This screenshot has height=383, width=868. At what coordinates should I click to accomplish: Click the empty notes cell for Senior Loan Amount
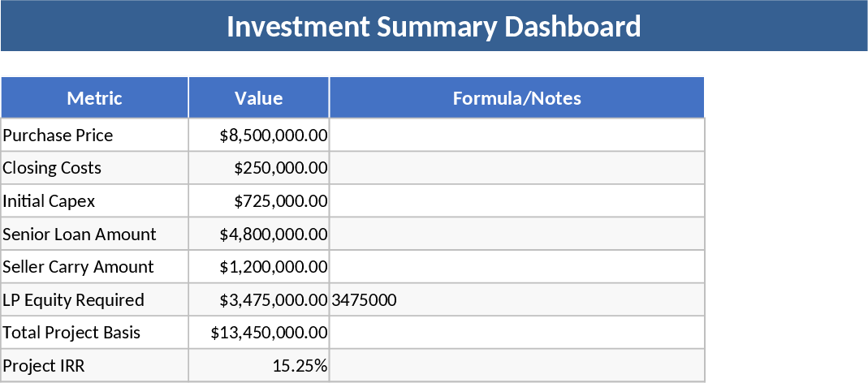point(517,234)
